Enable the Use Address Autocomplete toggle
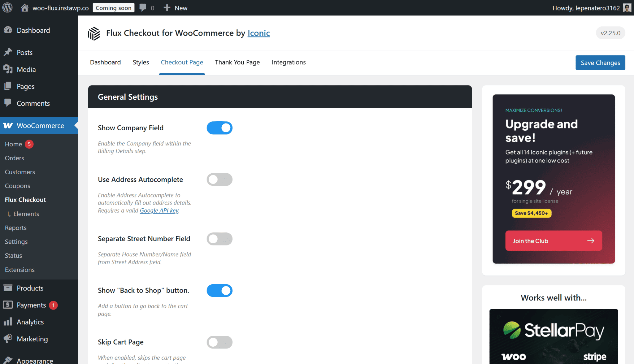This screenshot has width=634, height=364. [219, 180]
